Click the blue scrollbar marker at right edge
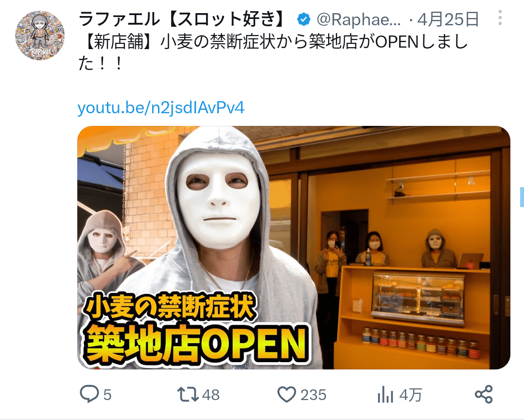This screenshot has height=420, width=524. point(522,197)
